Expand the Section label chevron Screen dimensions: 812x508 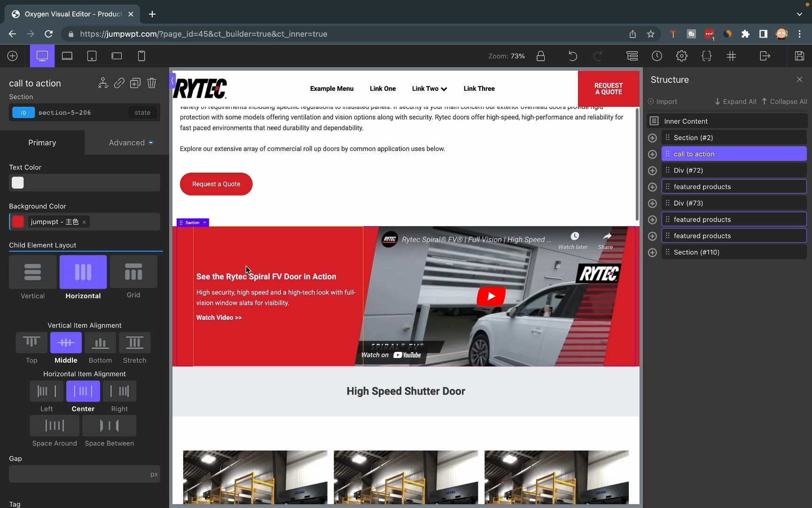click(x=204, y=222)
